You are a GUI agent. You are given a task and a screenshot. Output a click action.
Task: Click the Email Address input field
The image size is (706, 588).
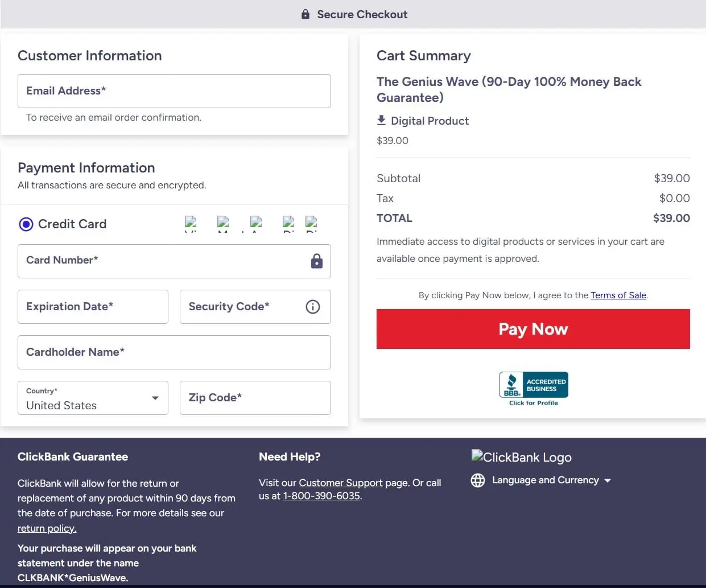[x=174, y=91]
